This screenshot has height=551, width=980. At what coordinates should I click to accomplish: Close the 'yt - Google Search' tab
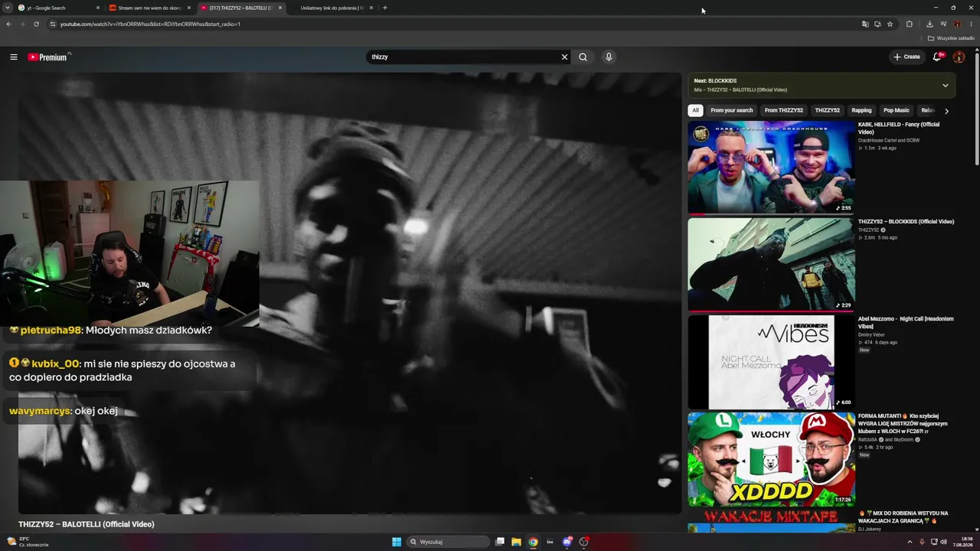98,8
